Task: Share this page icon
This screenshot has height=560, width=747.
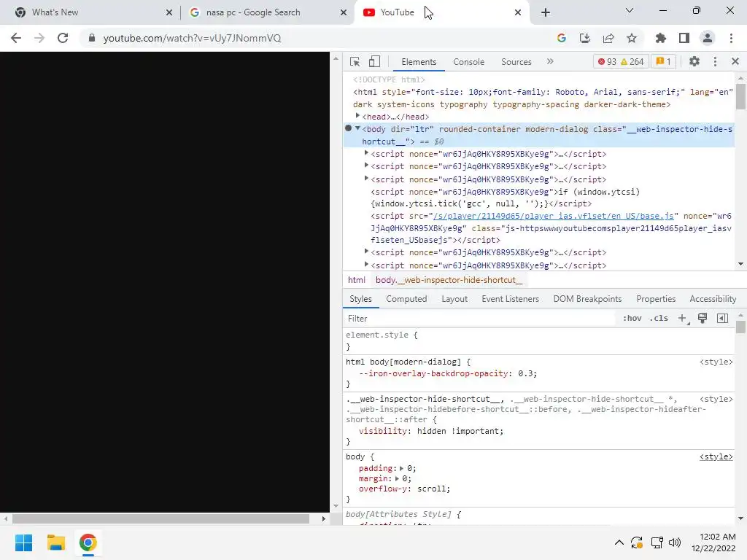Action: pyautogui.click(x=608, y=38)
